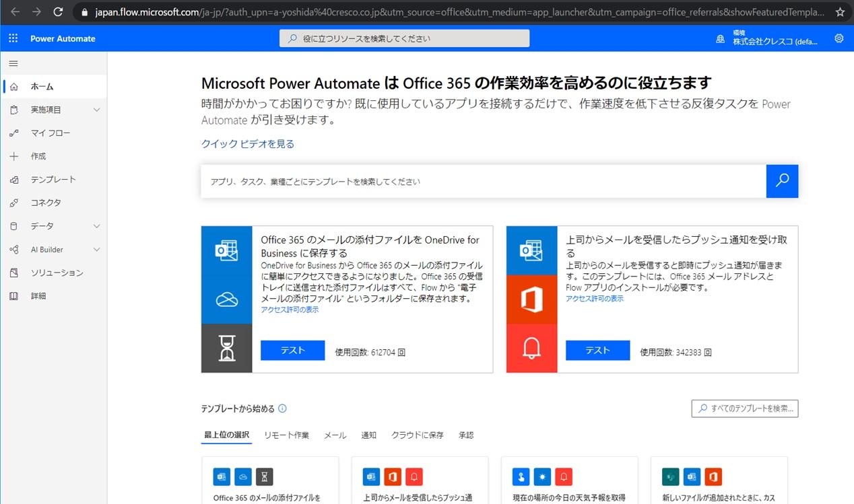This screenshot has height=504, width=854.
Task: Open the 環境 株式会社クレスコ environment picker
Action: (x=768, y=38)
